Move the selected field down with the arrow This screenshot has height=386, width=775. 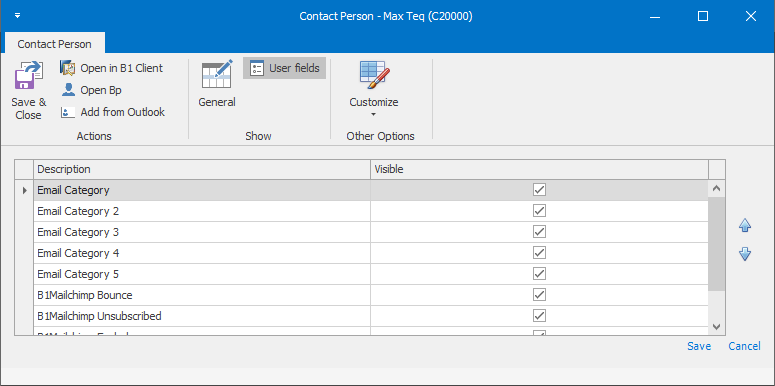tap(745, 254)
